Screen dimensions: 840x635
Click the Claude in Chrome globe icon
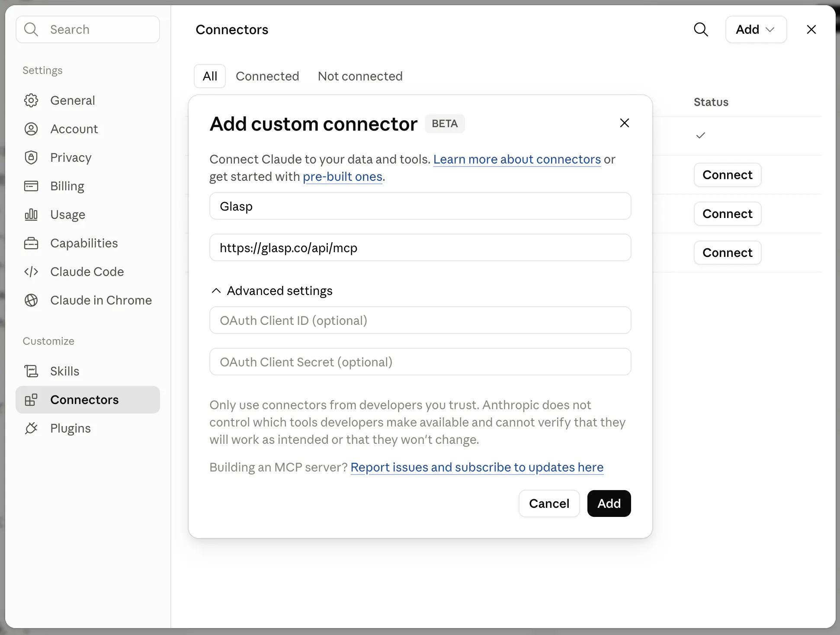(x=31, y=300)
